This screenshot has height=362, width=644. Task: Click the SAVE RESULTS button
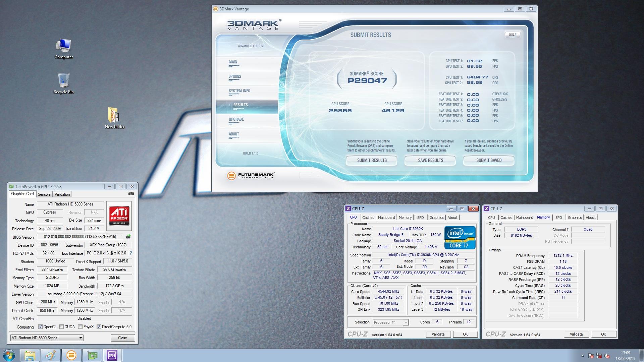point(430,161)
